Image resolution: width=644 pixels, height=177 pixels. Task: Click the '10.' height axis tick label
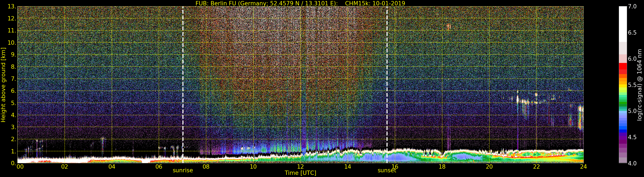pos(12,43)
